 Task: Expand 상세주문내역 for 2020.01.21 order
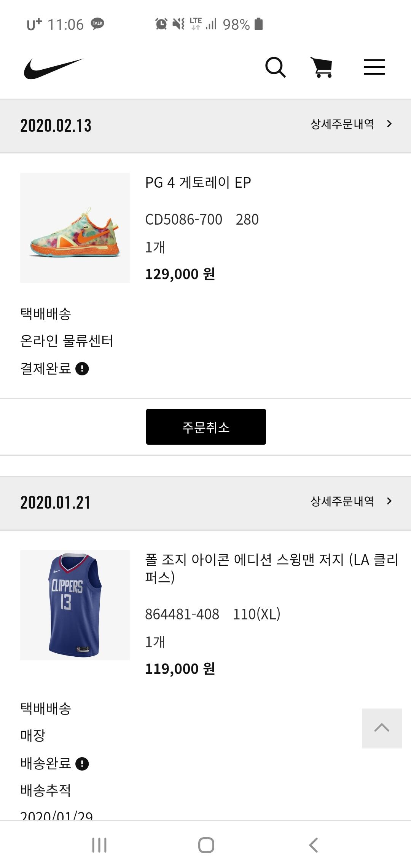coord(351,501)
